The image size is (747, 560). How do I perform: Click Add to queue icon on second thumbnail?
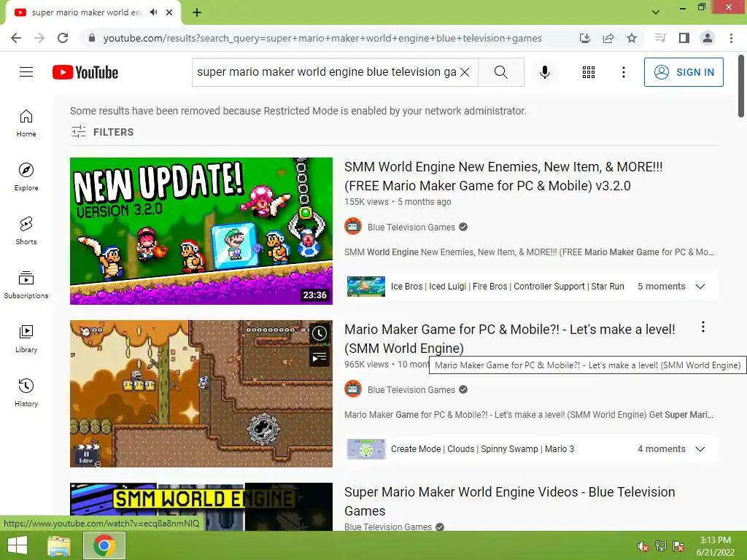(320, 357)
